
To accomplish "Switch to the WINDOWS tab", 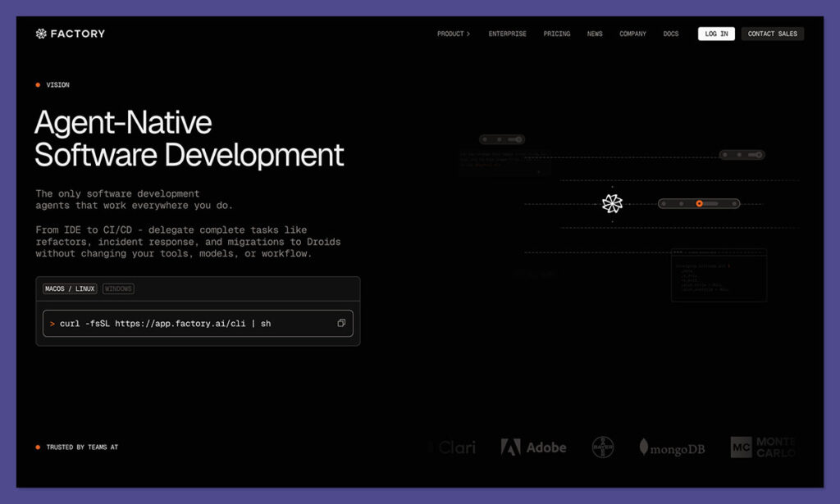I will pyautogui.click(x=118, y=288).
